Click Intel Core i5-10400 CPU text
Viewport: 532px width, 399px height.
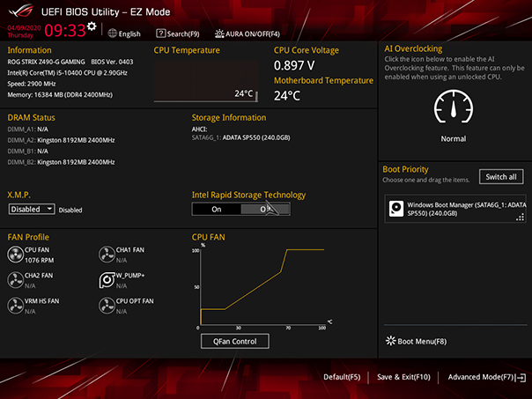[x=67, y=72]
